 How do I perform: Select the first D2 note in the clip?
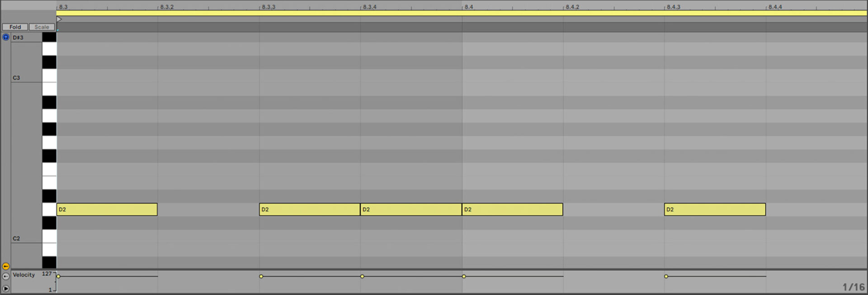[x=106, y=209]
